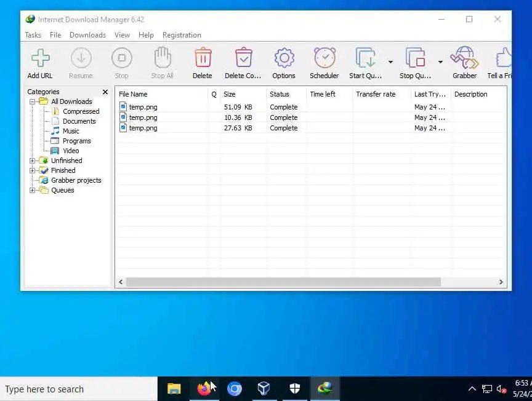Select the Documents category
The image size is (532, 401).
point(79,121)
